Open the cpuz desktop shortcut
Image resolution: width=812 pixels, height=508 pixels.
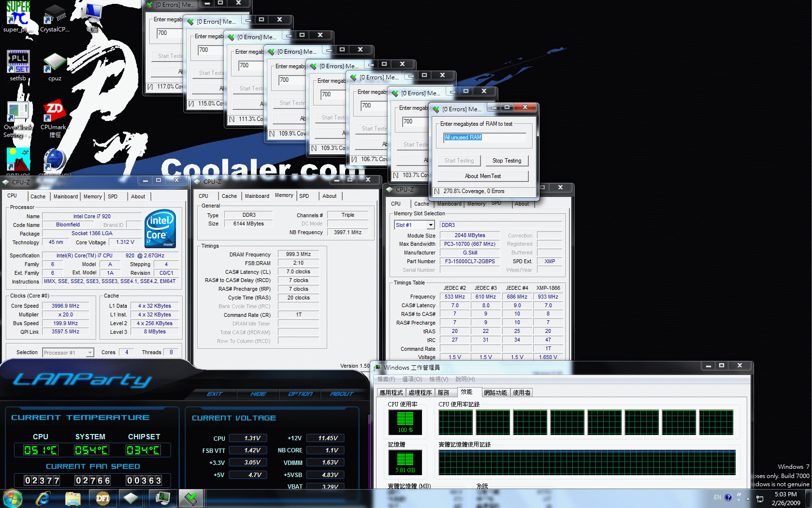coord(55,65)
